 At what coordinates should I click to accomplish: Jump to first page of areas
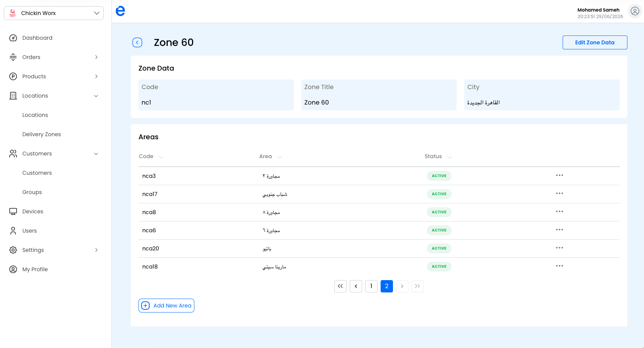[x=341, y=286]
